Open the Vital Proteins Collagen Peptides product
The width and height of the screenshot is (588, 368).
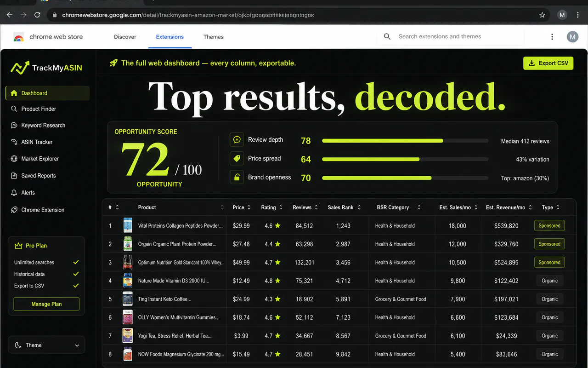[180, 226]
